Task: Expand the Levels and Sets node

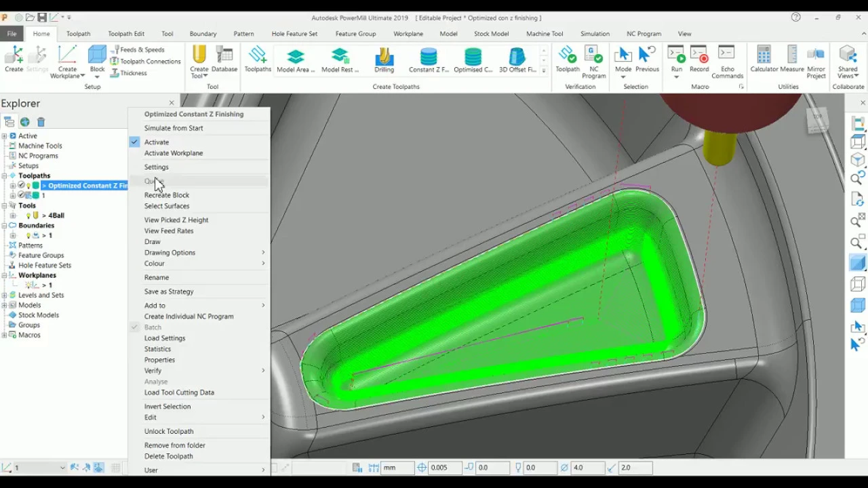Action: pos(4,296)
